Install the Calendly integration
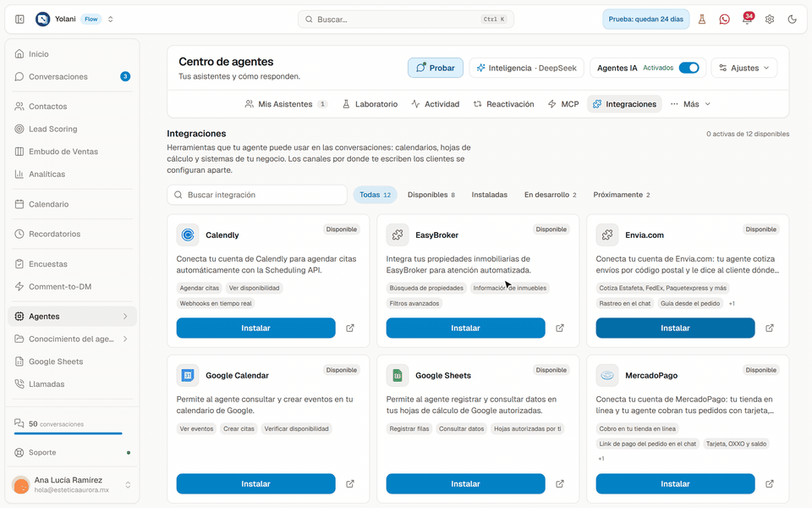812x508 pixels. click(x=255, y=329)
